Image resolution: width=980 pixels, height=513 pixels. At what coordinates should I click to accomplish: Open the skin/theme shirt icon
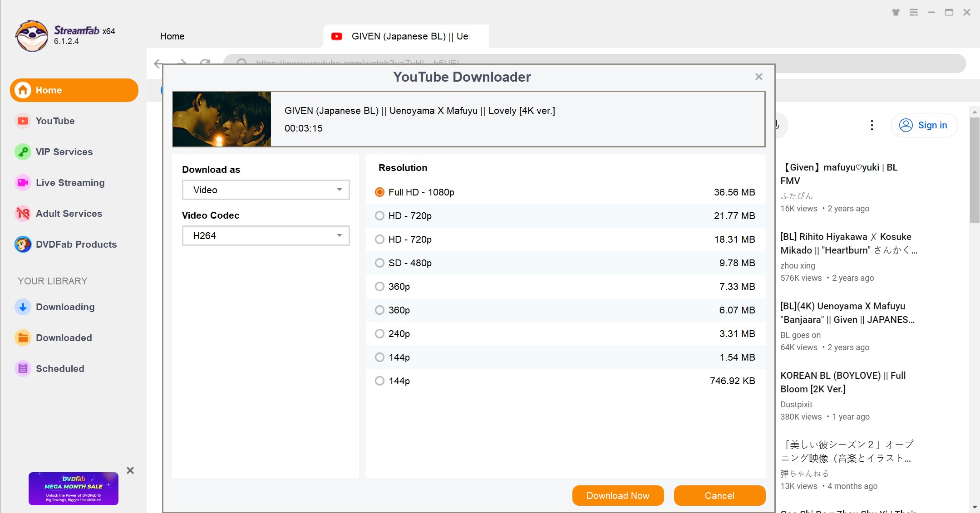tap(896, 12)
